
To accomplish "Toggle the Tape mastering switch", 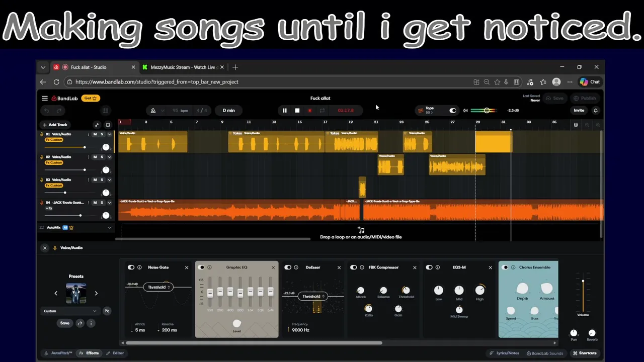I will click(453, 111).
